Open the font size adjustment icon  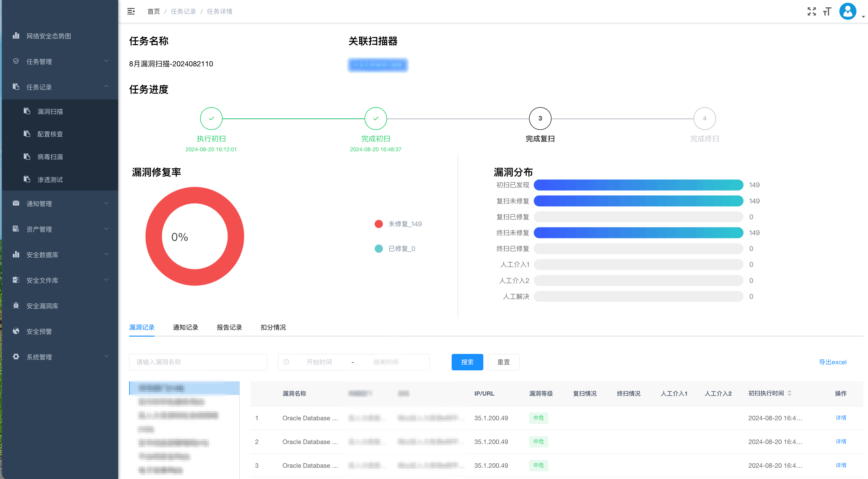[827, 12]
